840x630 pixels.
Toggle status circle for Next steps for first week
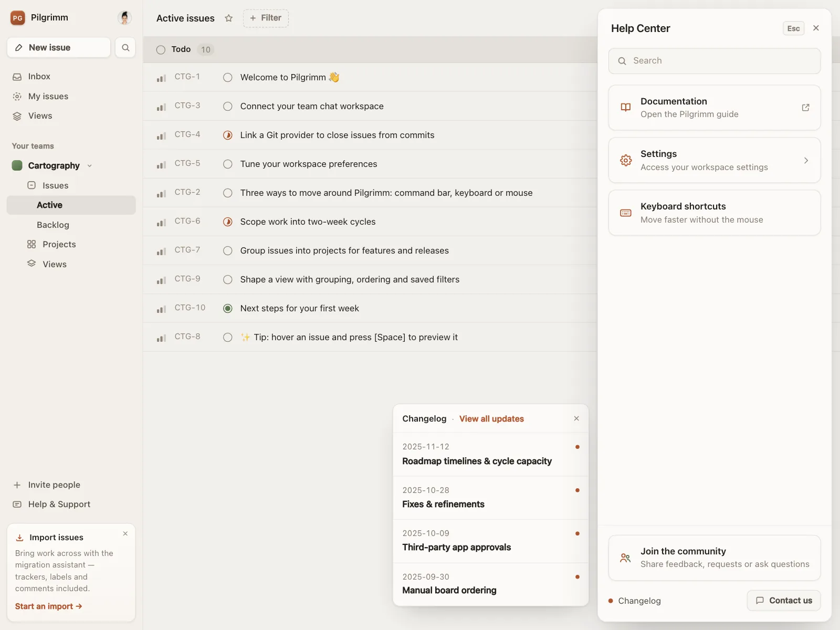227,309
